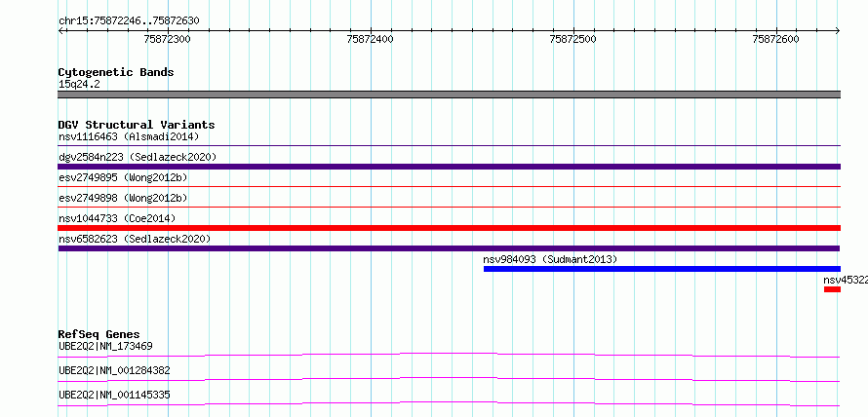Click the small red nsv45322 variant bar
The width and height of the screenshot is (868, 417).
coord(832,289)
